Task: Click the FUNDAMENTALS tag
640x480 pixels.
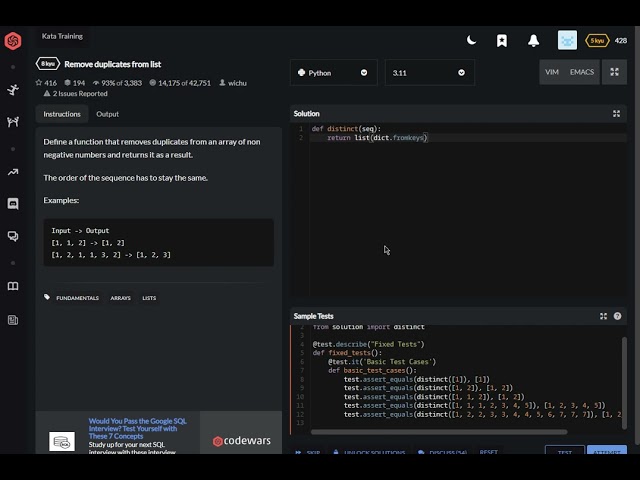Action: [77, 298]
